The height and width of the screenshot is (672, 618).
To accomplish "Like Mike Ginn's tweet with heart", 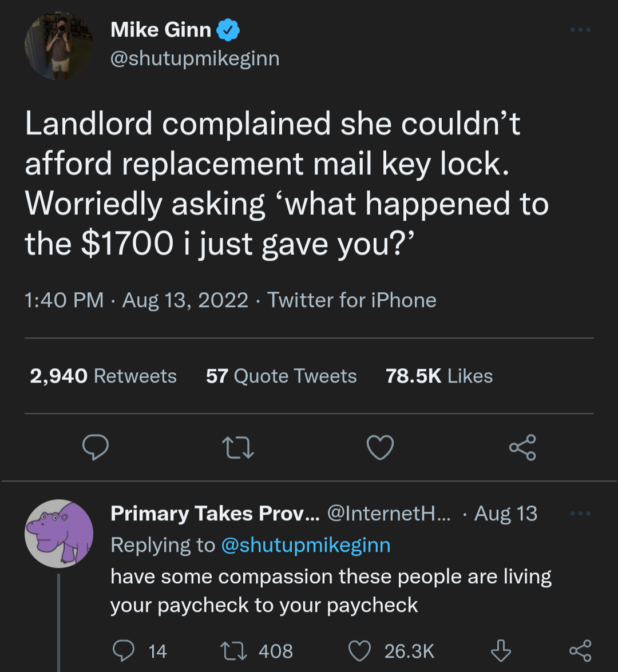I will tap(380, 447).
